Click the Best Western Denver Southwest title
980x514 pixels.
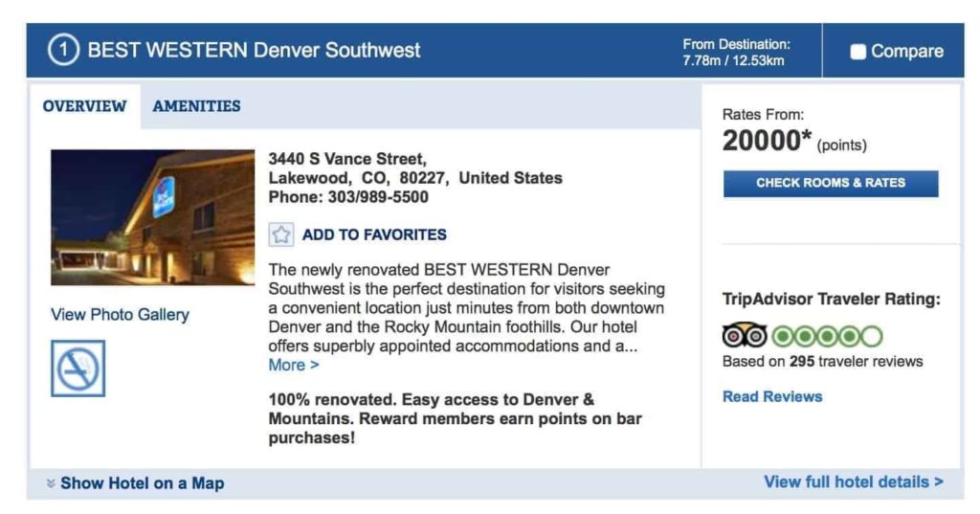pos(254,51)
